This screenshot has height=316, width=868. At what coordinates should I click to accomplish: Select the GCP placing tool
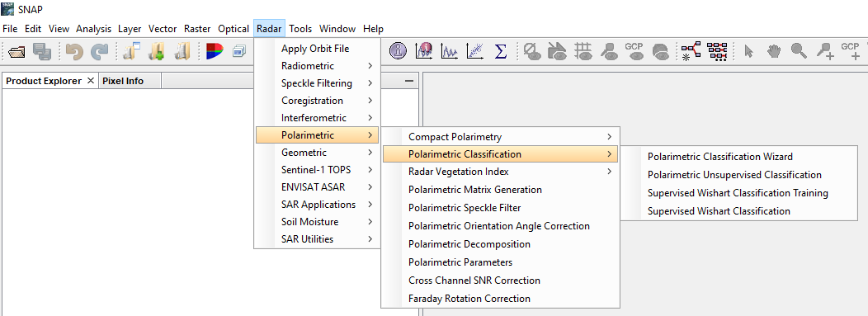pyautogui.click(x=851, y=51)
